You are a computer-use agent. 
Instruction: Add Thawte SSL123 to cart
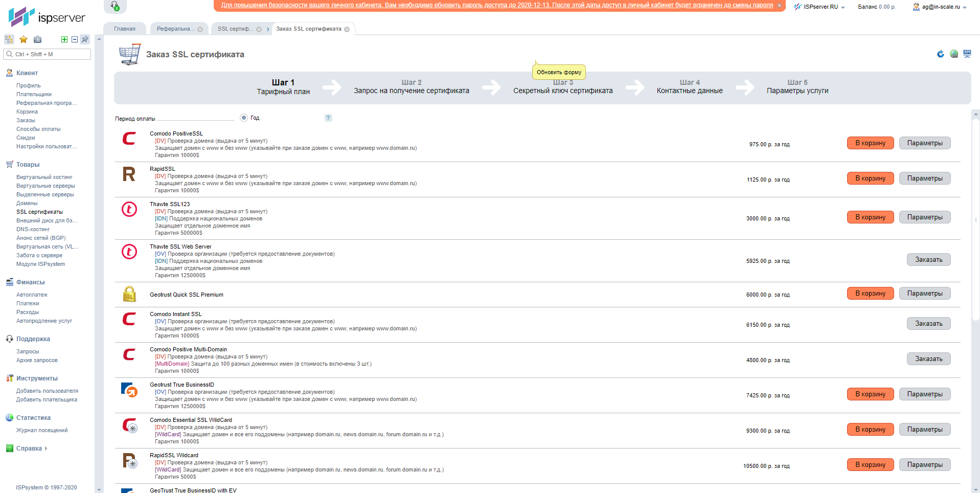tap(870, 217)
